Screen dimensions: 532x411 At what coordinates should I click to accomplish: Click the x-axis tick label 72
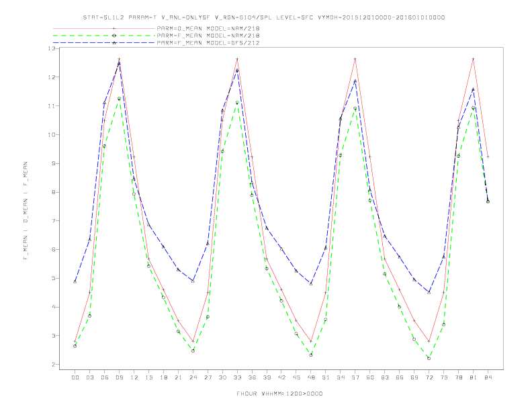coord(429,377)
